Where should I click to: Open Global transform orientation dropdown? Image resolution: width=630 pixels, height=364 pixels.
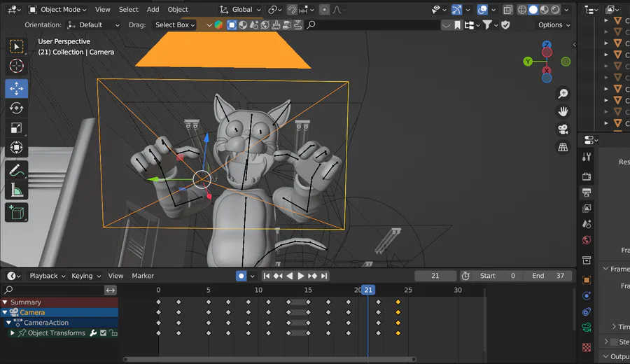[x=240, y=10]
